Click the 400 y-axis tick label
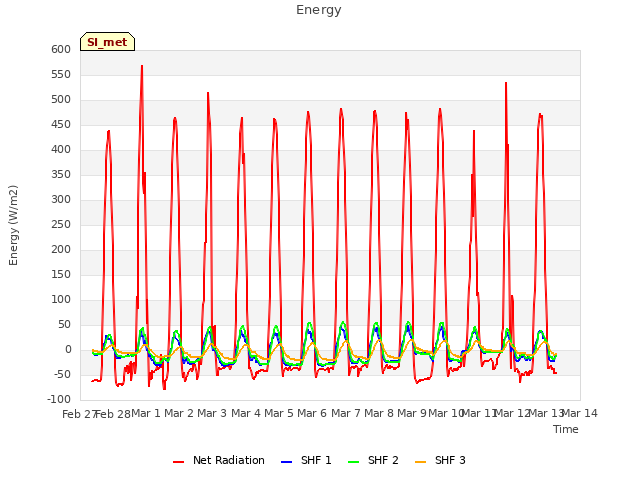Screen dimensions: 640x480 (61, 150)
